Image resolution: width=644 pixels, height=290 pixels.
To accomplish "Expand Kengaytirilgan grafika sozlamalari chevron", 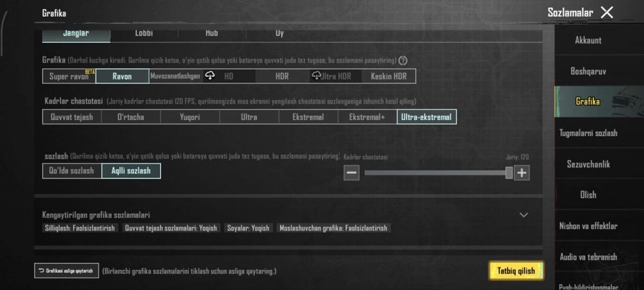I will pos(524,215).
